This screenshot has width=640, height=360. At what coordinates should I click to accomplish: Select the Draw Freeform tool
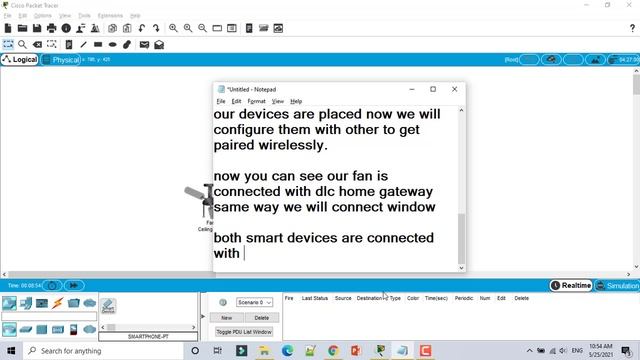click(127, 44)
